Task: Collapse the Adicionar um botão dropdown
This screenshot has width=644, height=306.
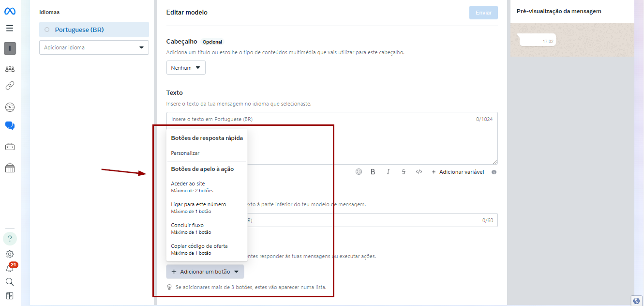Action: 205,272
